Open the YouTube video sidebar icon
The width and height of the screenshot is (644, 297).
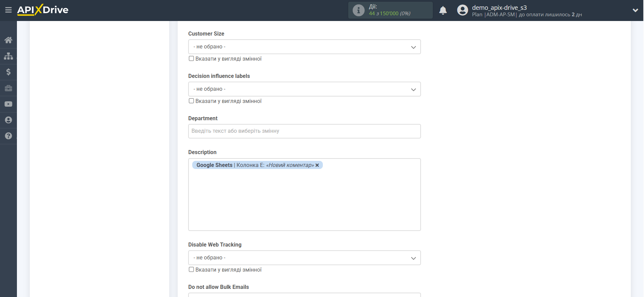tap(8, 104)
